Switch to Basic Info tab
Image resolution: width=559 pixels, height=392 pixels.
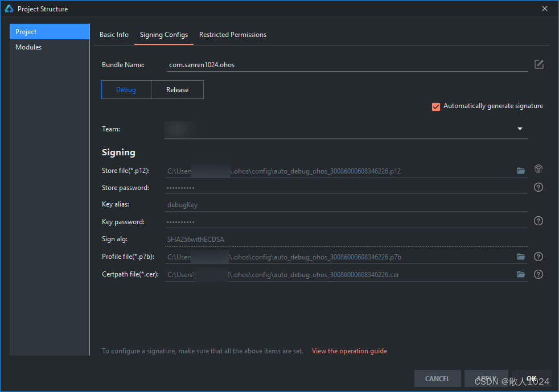tap(114, 35)
